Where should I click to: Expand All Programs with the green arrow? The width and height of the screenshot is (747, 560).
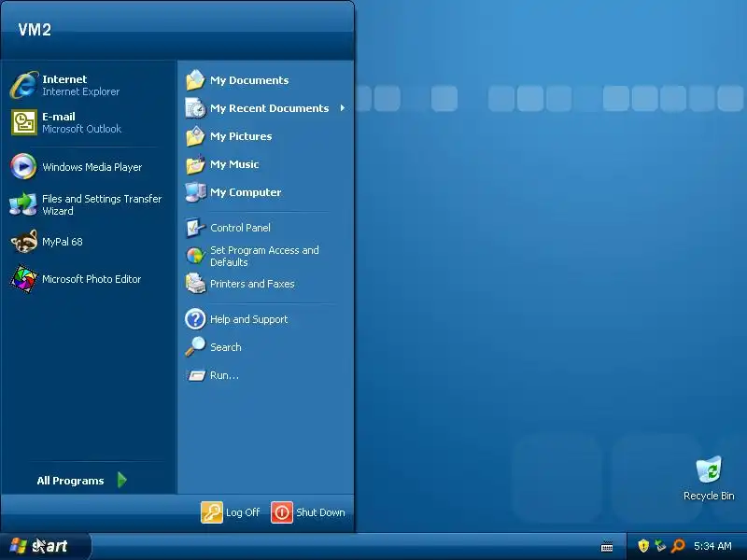click(122, 480)
